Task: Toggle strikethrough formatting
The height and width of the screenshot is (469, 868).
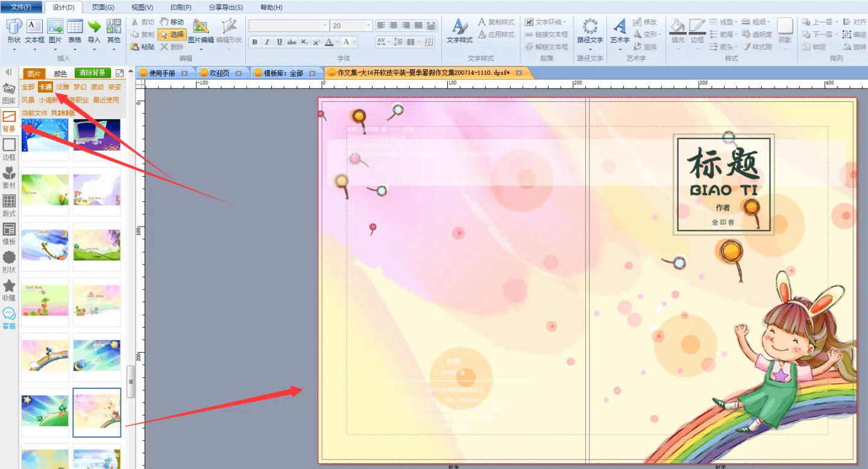Action: pyautogui.click(x=292, y=42)
